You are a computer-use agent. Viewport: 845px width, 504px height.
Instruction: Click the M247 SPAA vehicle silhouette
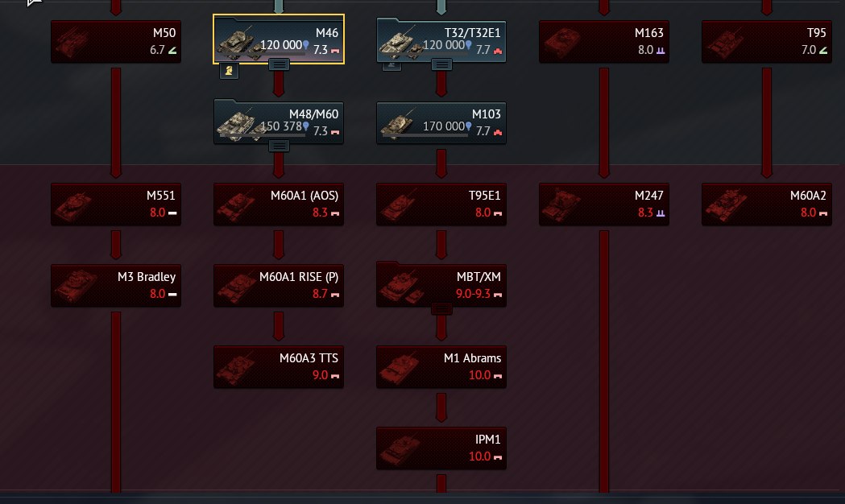[x=561, y=204]
